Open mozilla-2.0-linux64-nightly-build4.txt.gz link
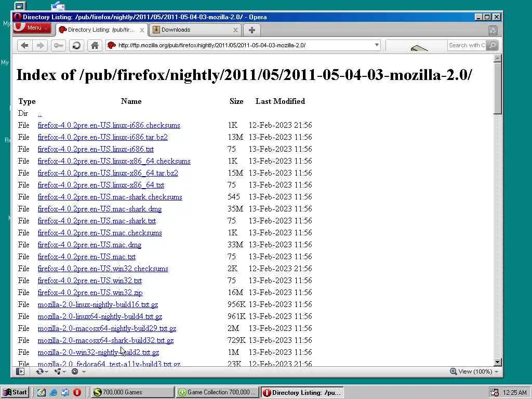 (100, 316)
